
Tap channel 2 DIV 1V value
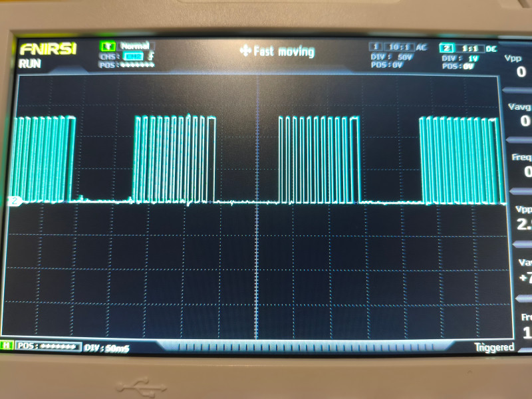pos(460,59)
